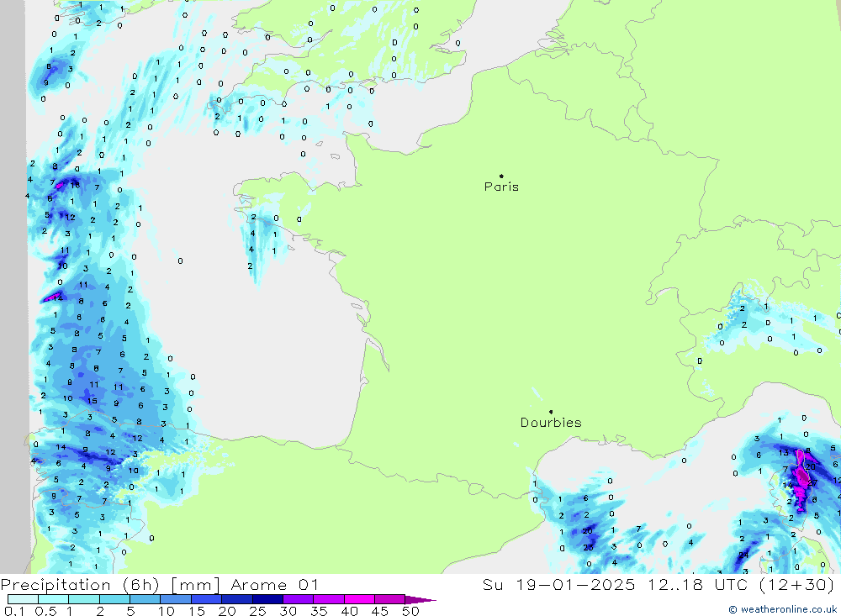
Task: Pick the purple swatch between 30 and 35
Action: [x=298, y=599]
